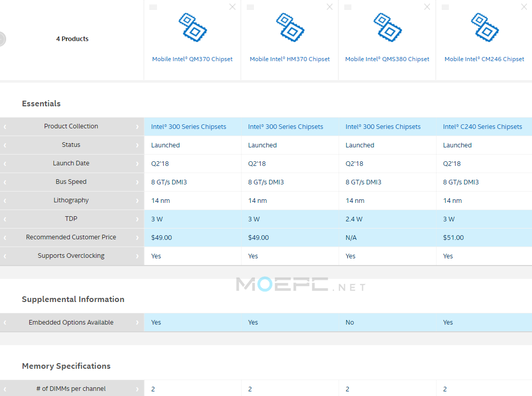
Task: Open HM370's Intel 300 Series Chipsets link
Action: coord(286,127)
